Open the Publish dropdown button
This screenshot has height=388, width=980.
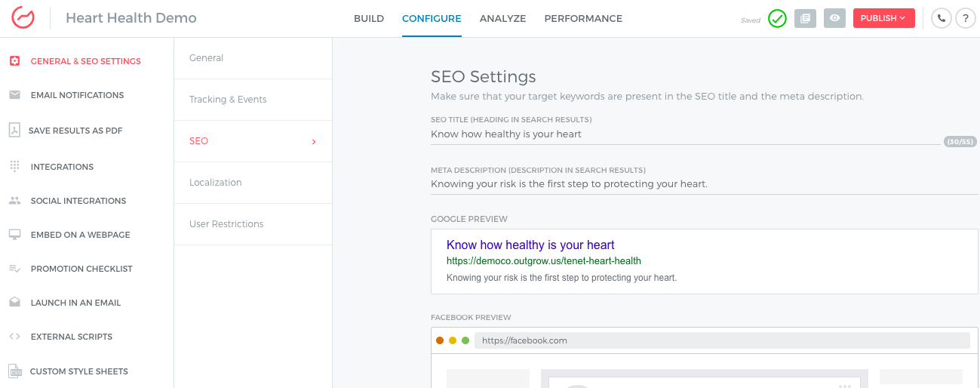pos(883,18)
